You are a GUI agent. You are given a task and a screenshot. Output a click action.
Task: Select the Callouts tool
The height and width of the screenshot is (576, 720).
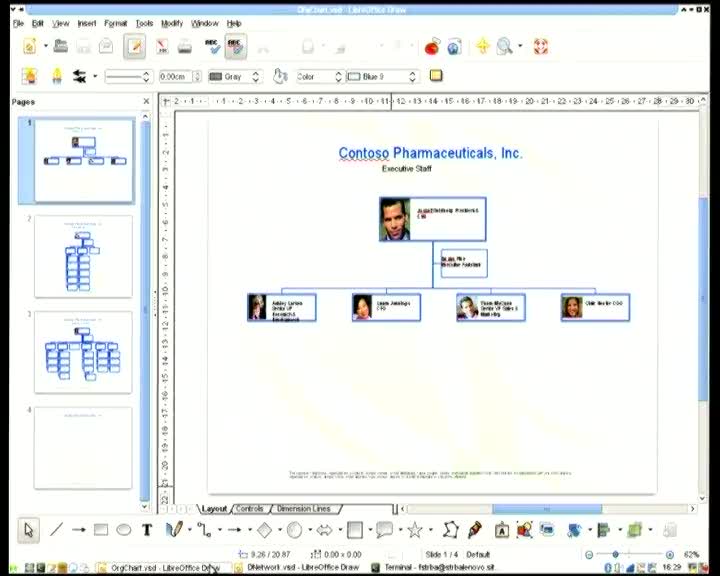pyautogui.click(x=384, y=530)
